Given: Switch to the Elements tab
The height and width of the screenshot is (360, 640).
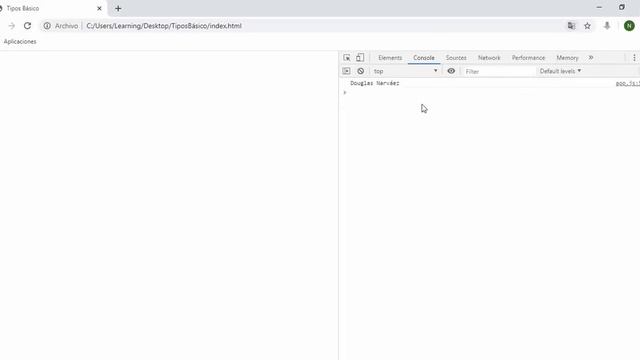Looking at the screenshot, I should [x=390, y=58].
